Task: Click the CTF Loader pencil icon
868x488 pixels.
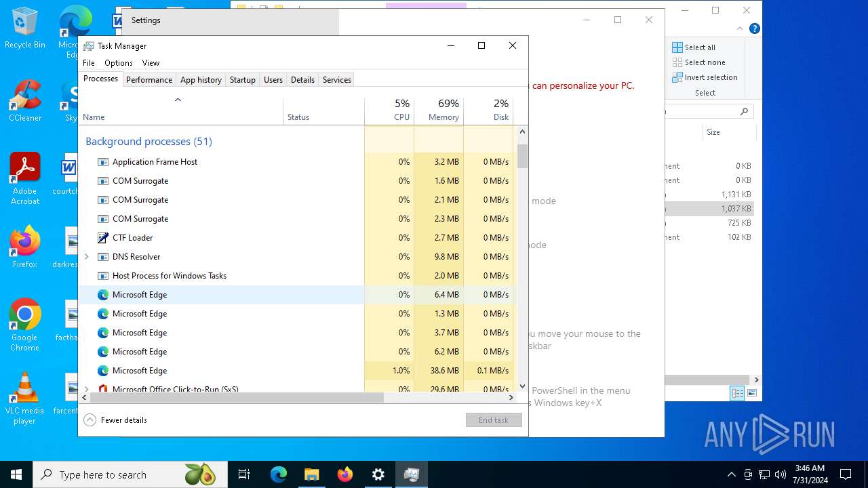Action: [103, 238]
